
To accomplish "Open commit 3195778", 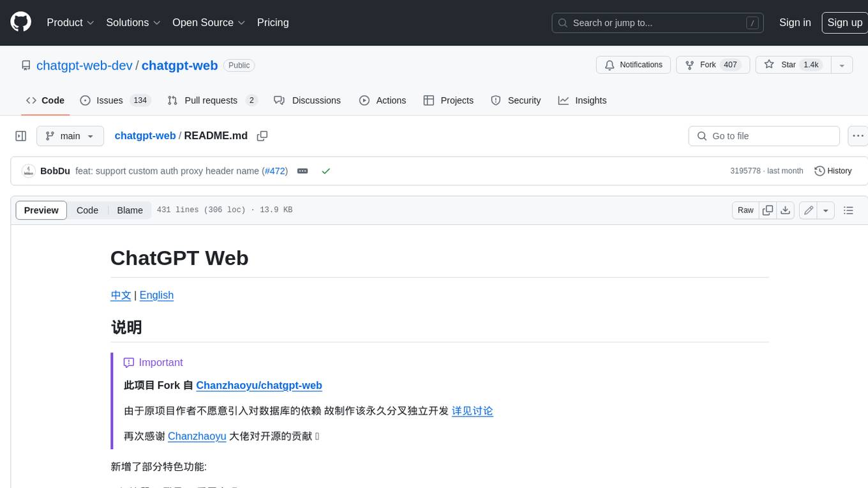I will pyautogui.click(x=745, y=171).
